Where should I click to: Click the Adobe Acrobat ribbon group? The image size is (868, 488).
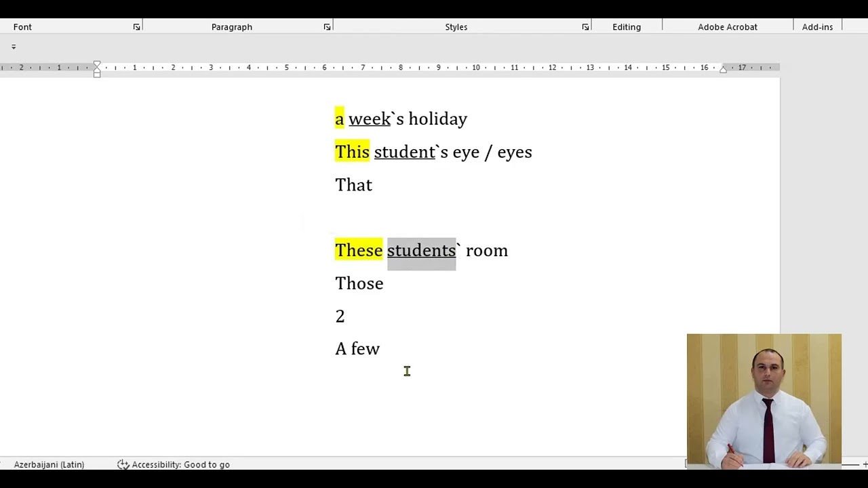[728, 27]
